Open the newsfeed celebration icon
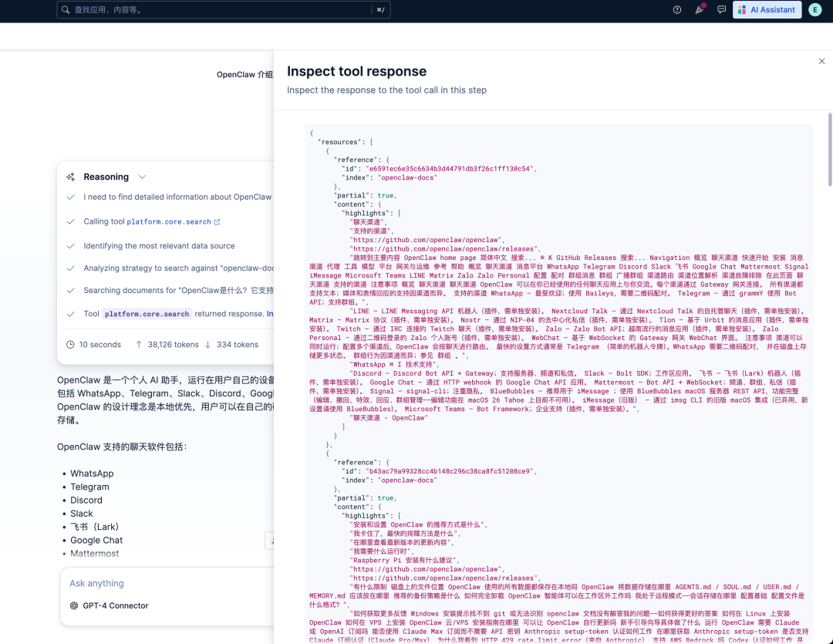Image resolution: width=833 pixels, height=644 pixels. tap(700, 9)
